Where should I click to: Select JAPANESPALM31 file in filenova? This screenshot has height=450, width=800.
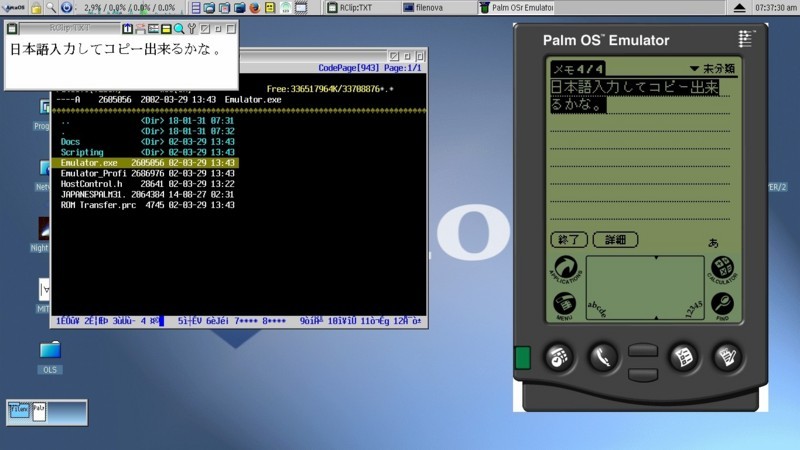point(147,194)
